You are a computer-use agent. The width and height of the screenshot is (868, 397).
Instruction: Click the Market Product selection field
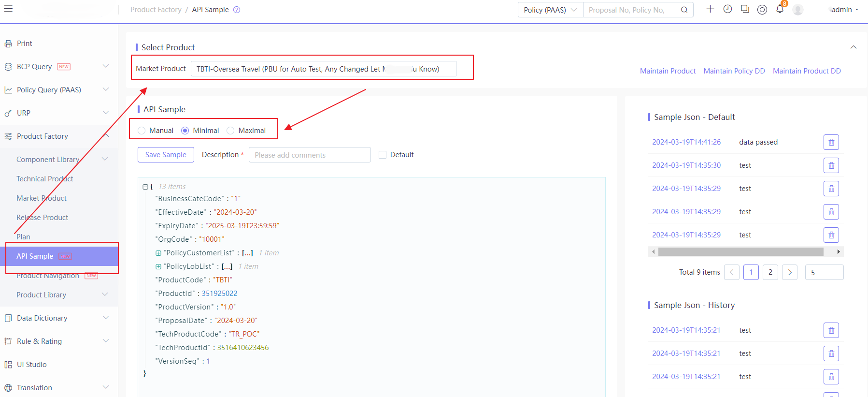click(323, 69)
